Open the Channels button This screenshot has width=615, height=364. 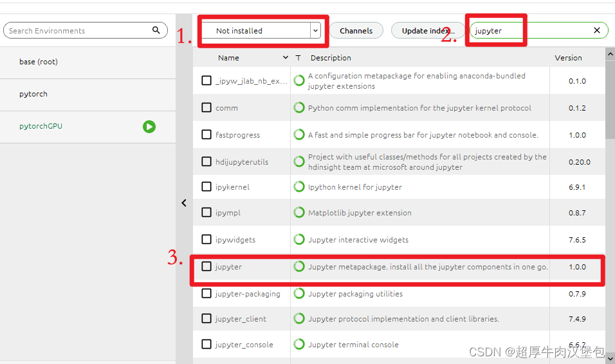(x=356, y=31)
